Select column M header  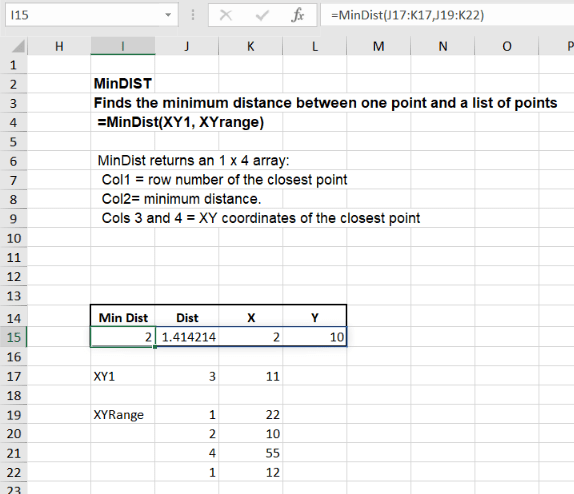tap(379, 46)
